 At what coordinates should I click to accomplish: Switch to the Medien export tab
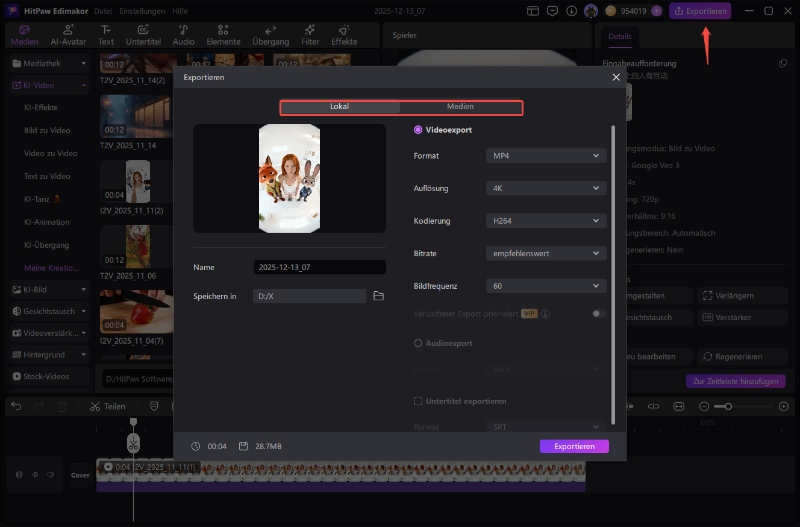tap(460, 107)
